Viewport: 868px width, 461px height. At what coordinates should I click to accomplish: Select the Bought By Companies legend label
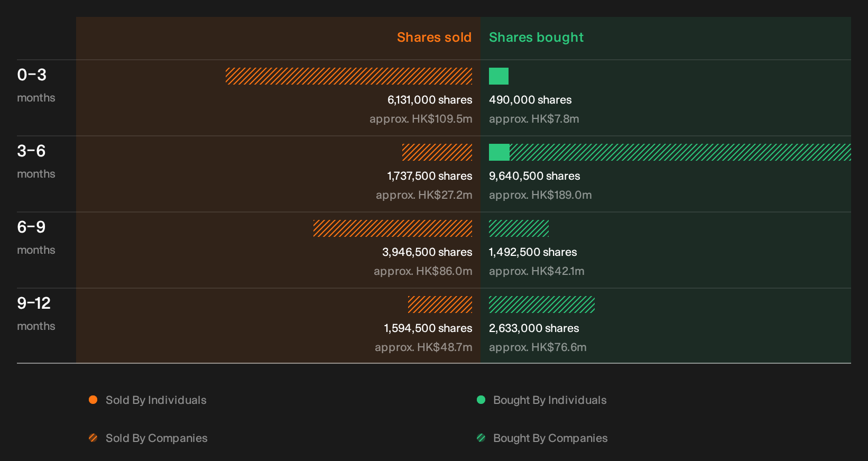[x=550, y=438]
